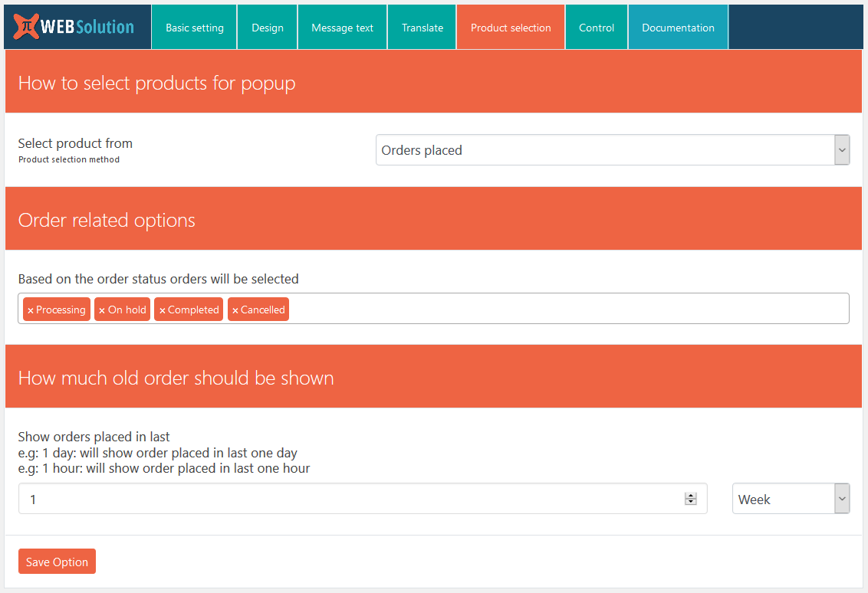Open the Control settings tab
868x593 pixels.
click(x=596, y=27)
